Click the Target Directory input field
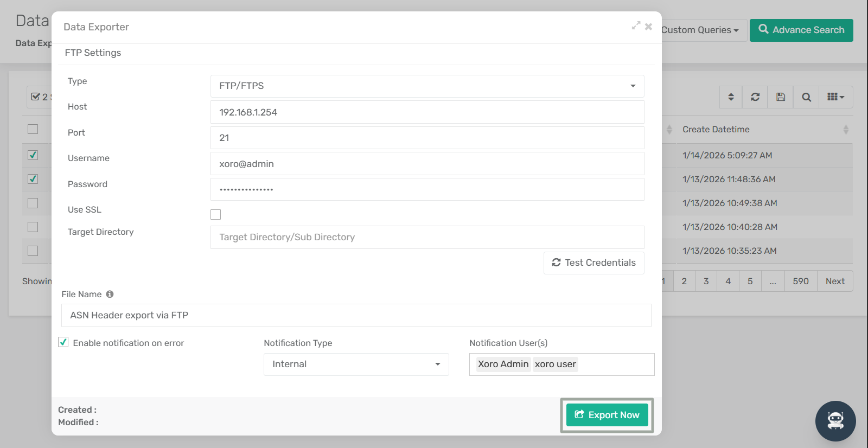868x448 pixels. coord(427,237)
